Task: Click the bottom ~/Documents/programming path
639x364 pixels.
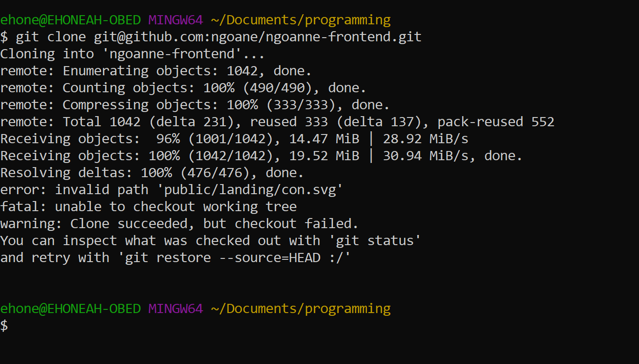Action: (300, 308)
